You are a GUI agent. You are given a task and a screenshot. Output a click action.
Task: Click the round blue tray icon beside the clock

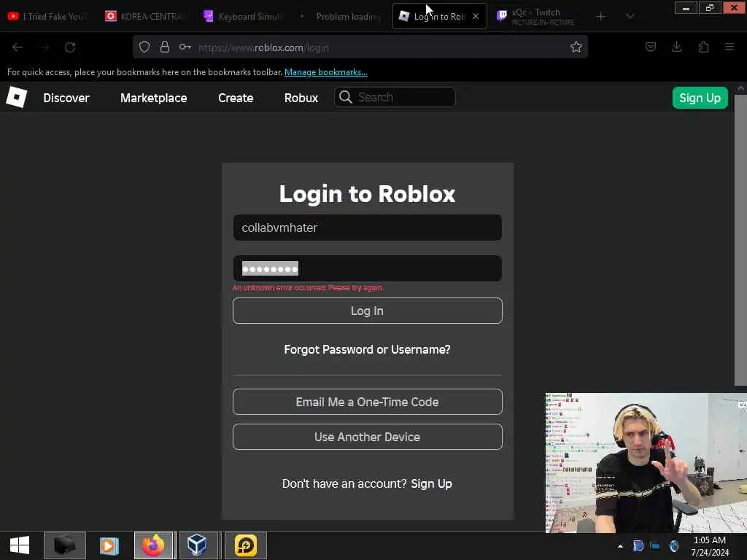pyautogui.click(x=673, y=545)
